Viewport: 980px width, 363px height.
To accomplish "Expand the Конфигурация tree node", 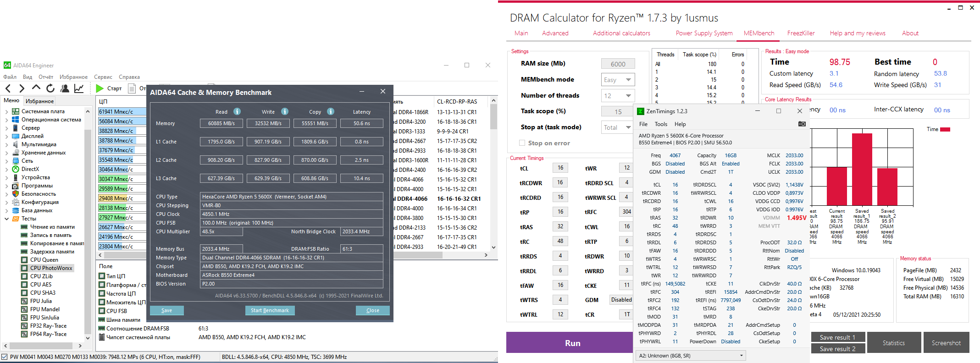I will point(6,202).
